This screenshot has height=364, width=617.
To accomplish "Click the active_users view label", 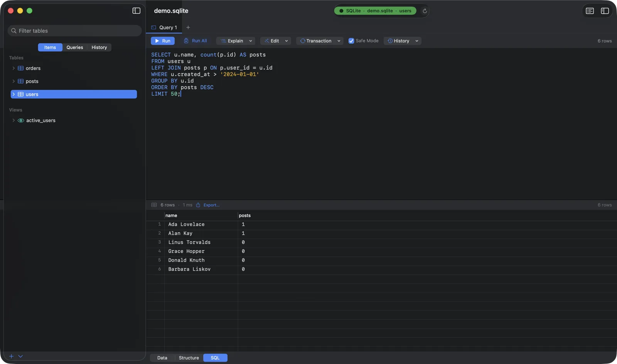I will coord(41,121).
